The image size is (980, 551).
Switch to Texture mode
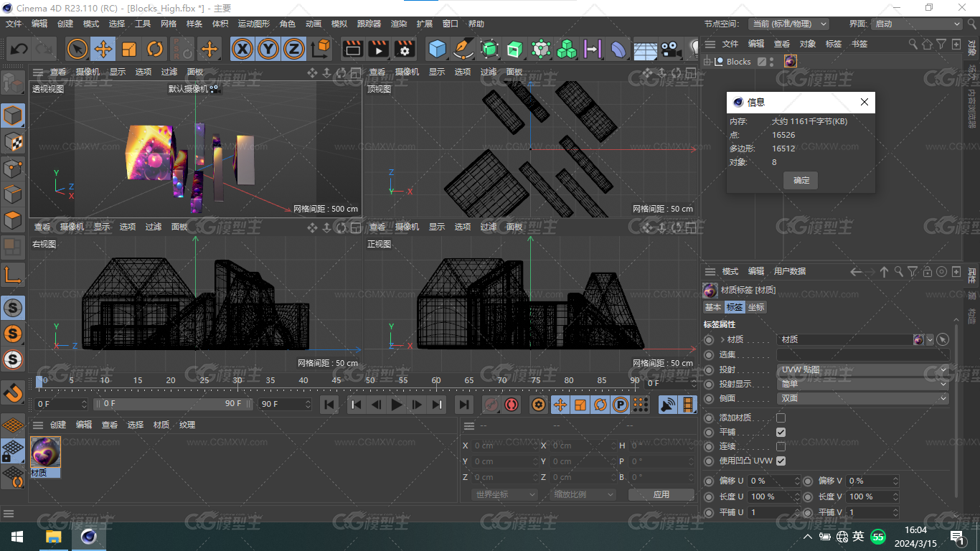pos(13,141)
